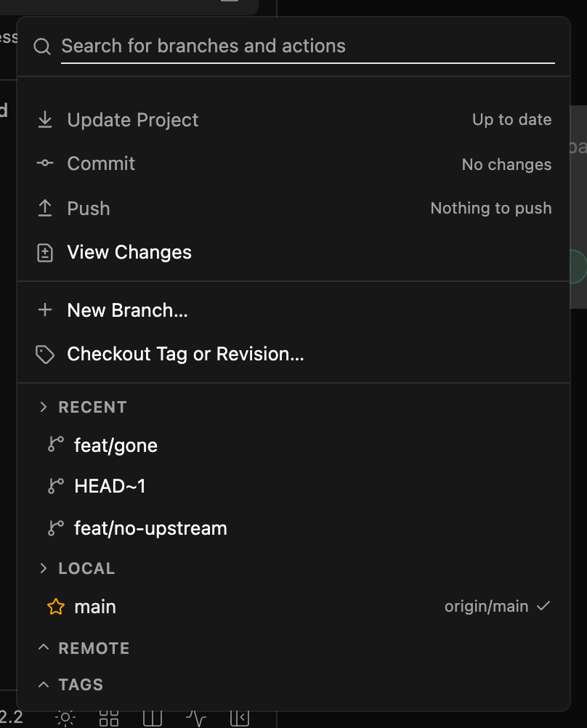Click the Push upload arrow icon
587x728 pixels.
pos(45,208)
